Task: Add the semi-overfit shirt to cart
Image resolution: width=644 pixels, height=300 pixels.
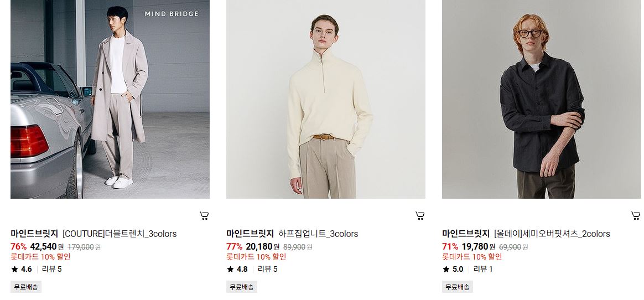Action: (x=635, y=215)
